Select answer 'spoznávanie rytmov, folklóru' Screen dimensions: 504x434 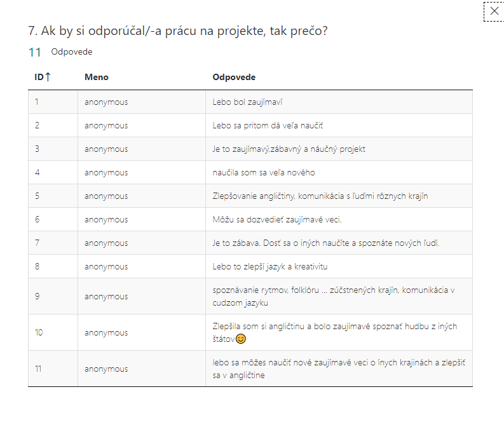333,296
